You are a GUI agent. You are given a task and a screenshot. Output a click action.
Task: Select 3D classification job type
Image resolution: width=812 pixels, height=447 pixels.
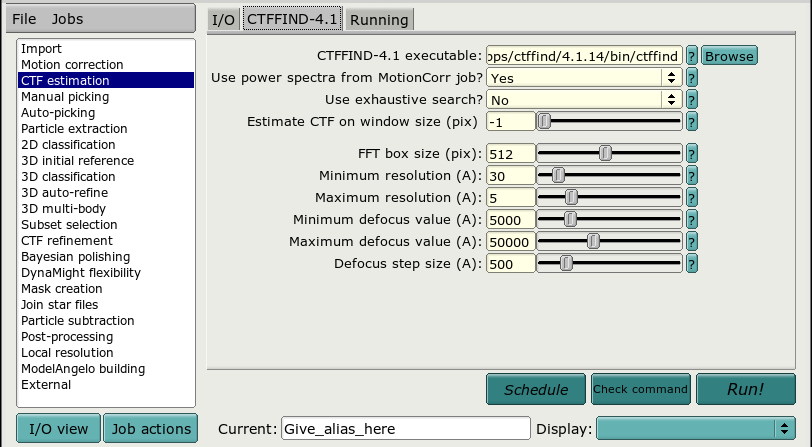(x=106, y=177)
